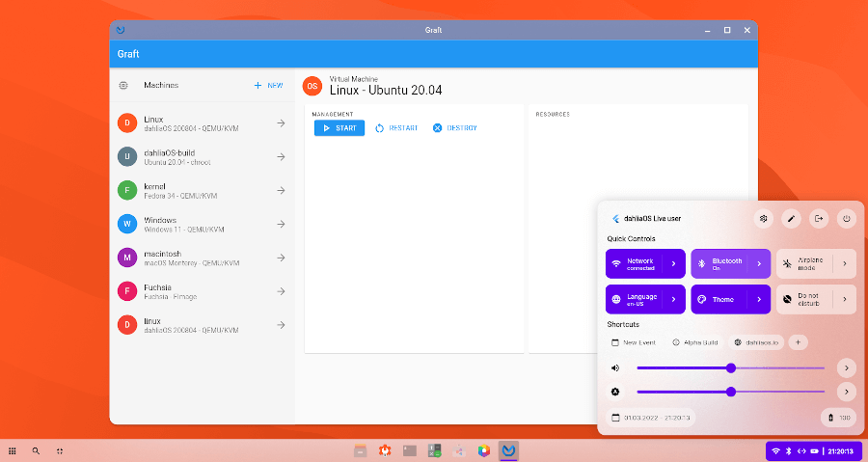Click the New Event shortcut

point(634,342)
